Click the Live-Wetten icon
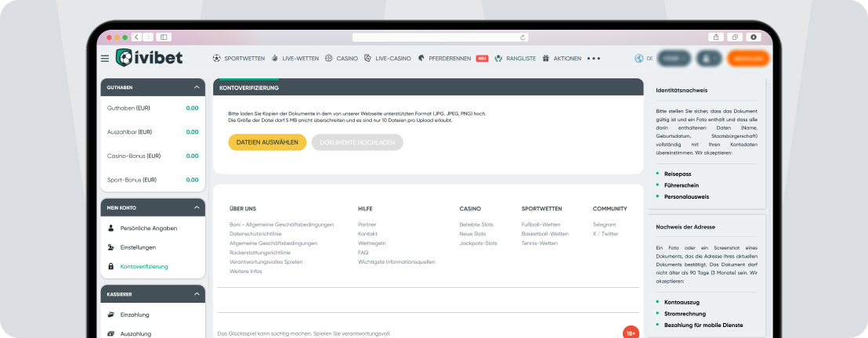This screenshot has height=338, width=868. (x=274, y=58)
